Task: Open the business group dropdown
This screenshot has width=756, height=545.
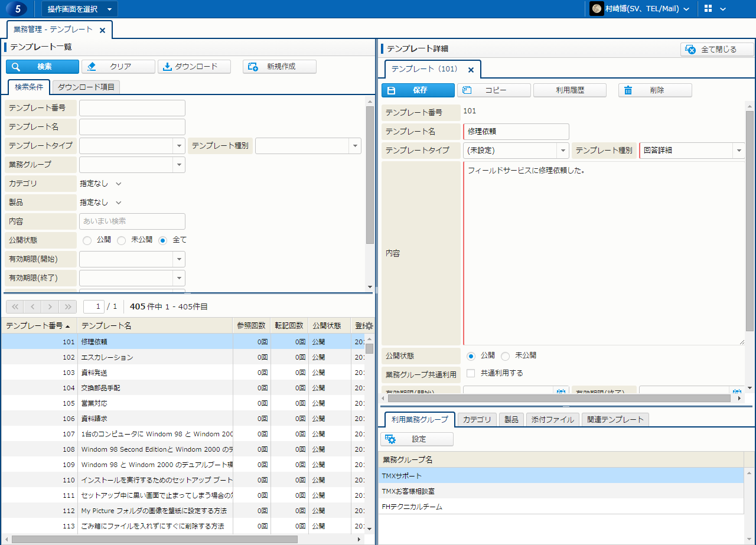Action: coord(180,165)
